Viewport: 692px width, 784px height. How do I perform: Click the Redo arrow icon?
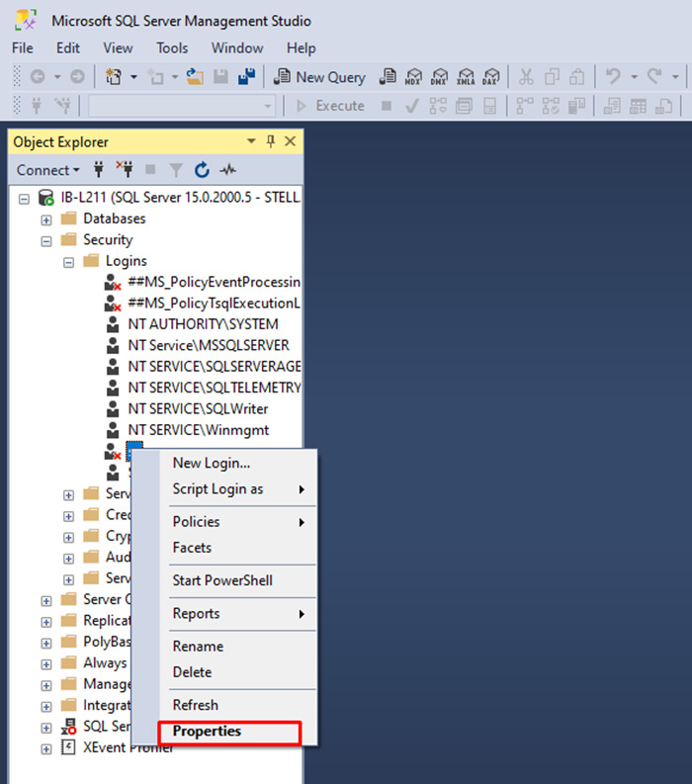click(x=654, y=77)
